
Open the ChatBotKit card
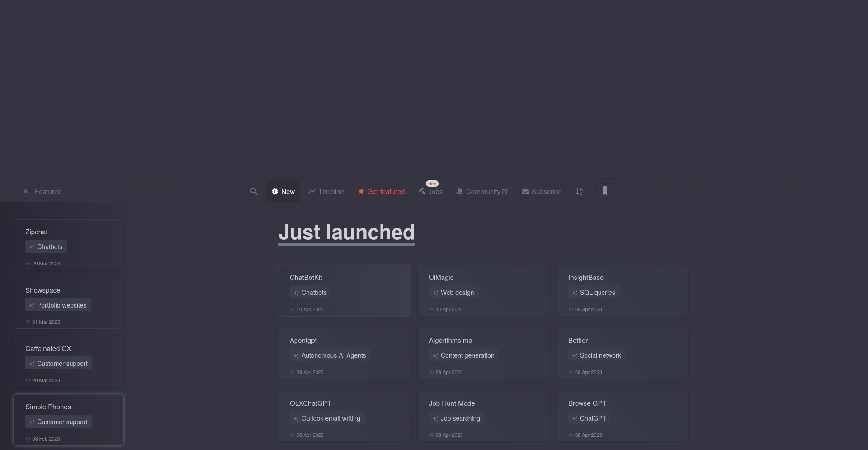(344, 290)
